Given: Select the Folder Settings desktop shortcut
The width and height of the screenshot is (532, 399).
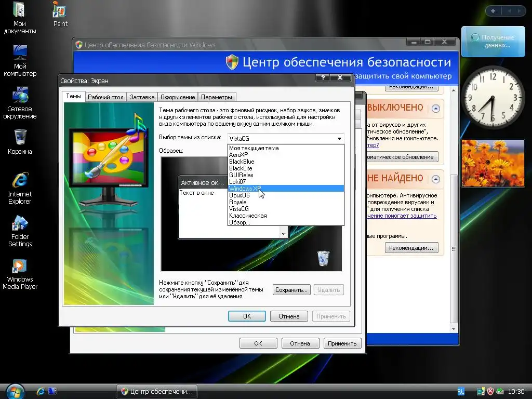Looking at the screenshot, I should click(20, 231).
